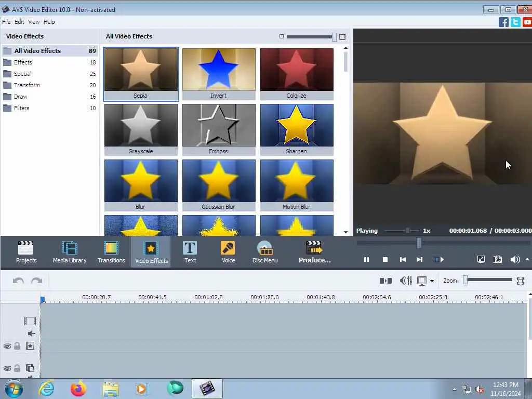This screenshot has width=532, height=399.
Task: Toggle visibility of the overlay track
Action: [x=7, y=368]
